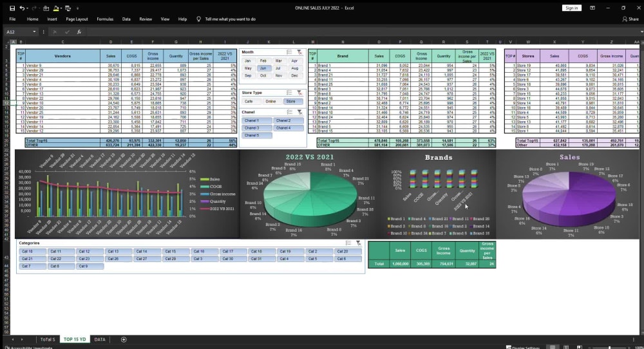Image resolution: width=644 pixels, height=349 pixels.
Task: Click the Vendors table header cell
Action: [x=62, y=56]
